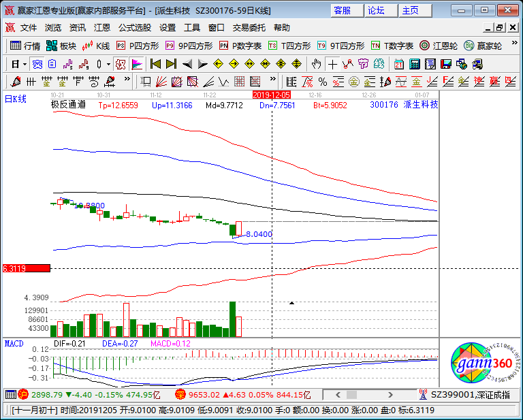Click the SZ399001,深证成指 index label

[471, 395]
